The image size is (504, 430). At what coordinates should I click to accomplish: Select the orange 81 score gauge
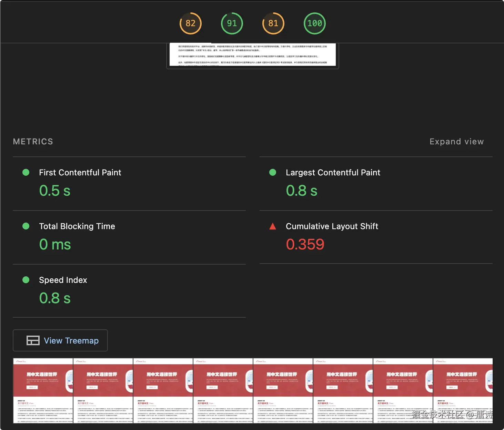click(x=273, y=23)
